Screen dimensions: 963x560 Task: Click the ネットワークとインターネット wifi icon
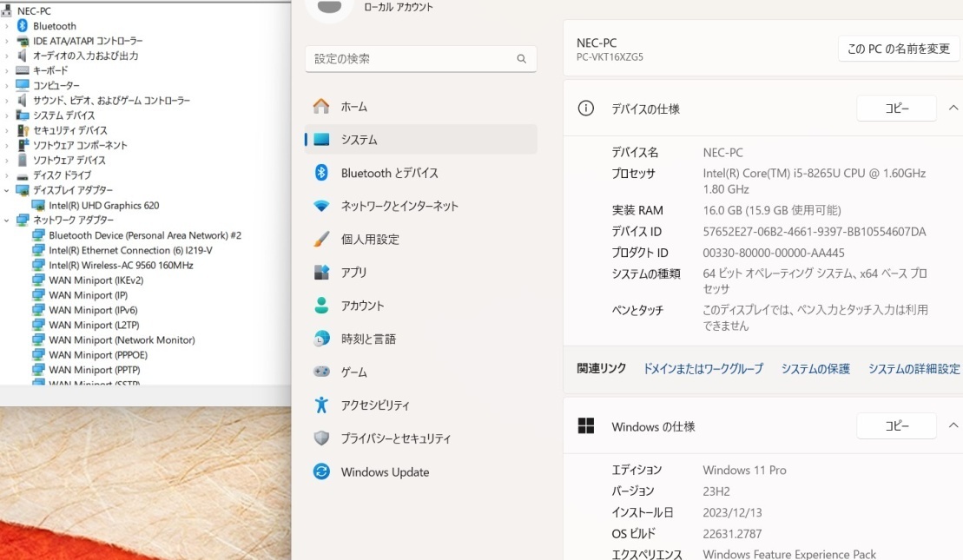321,206
